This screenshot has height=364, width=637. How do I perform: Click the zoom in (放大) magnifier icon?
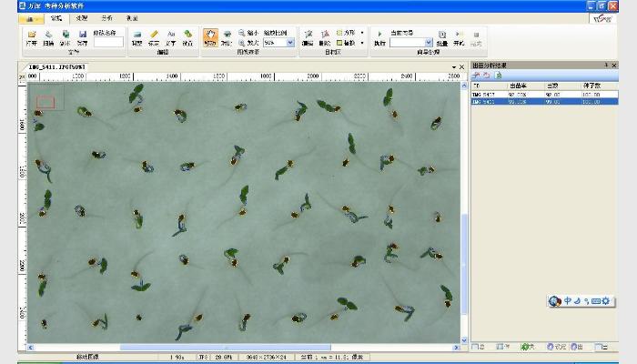pos(243,42)
